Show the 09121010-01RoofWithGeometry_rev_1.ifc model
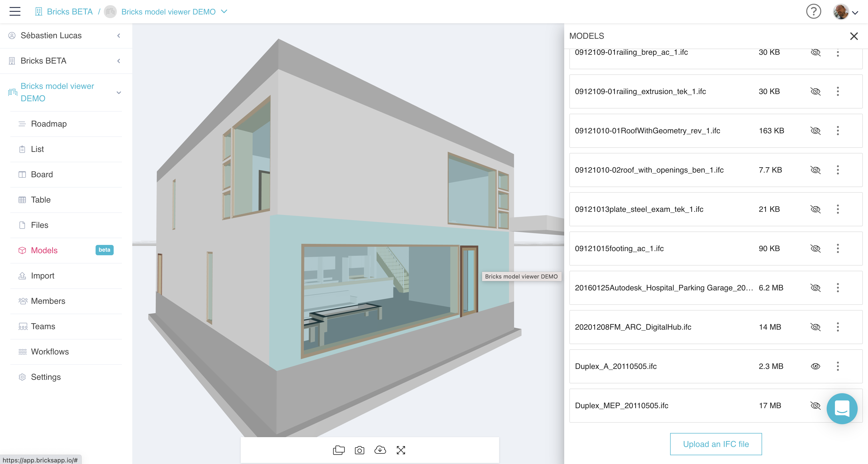Screen dimensions: 868x464 pyautogui.click(x=816, y=131)
